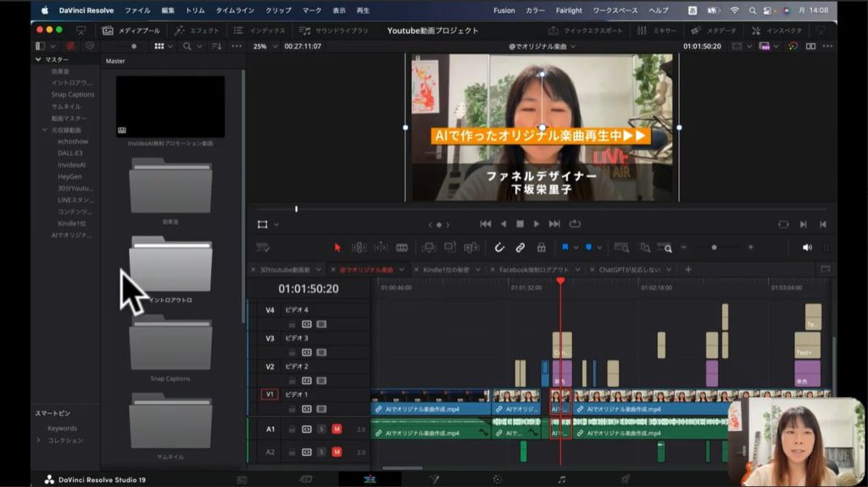Toggle loop playback in the viewer
Screen dimensions: 868x487
tap(576, 224)
